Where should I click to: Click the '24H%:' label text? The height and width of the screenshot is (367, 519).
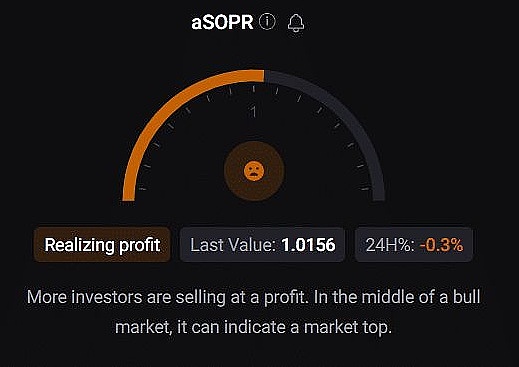pos(390,245)
